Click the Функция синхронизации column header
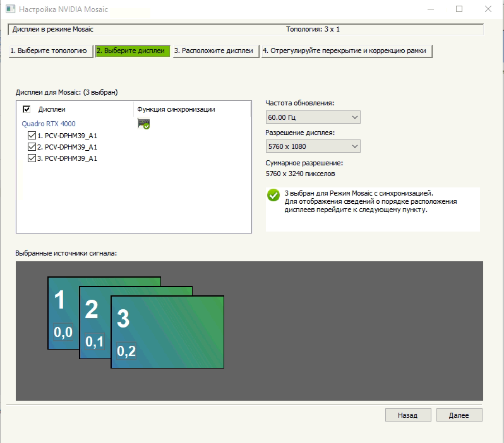The image size is (504, 443). tap(176, 109)
